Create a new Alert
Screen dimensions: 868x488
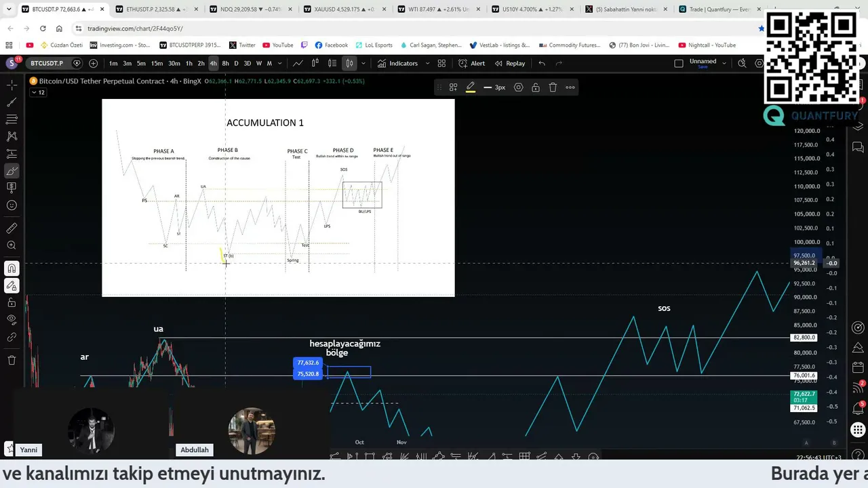(x=471, y=63)
